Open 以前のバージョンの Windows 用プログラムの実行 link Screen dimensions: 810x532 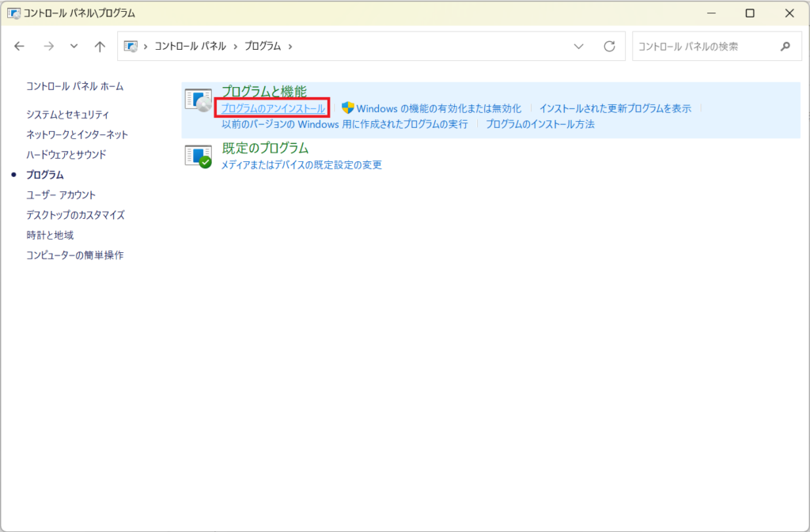click(x=345, y=124)
